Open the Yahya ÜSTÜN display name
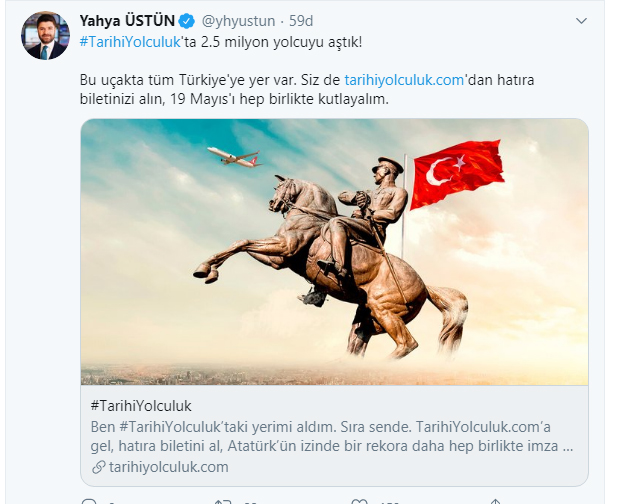This screenshot has width=620, height=504. (x=127, y=21)
